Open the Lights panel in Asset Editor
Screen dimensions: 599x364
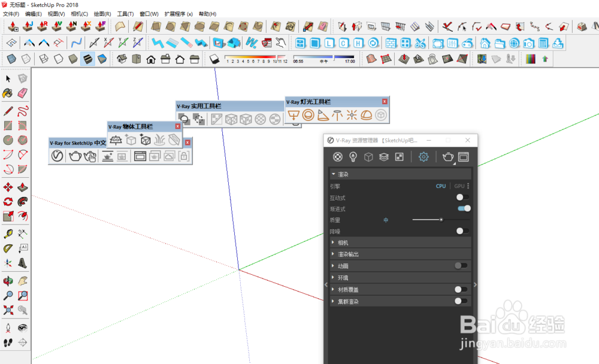(x=353, y=156)
